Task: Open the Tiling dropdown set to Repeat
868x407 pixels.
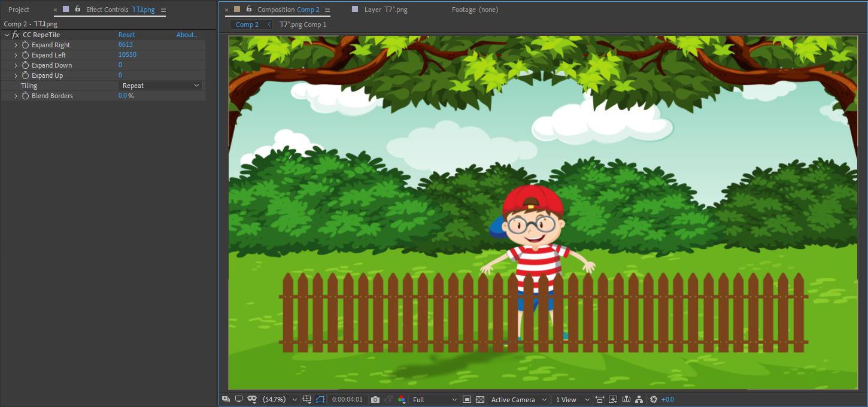Action: tap(160, 86)
